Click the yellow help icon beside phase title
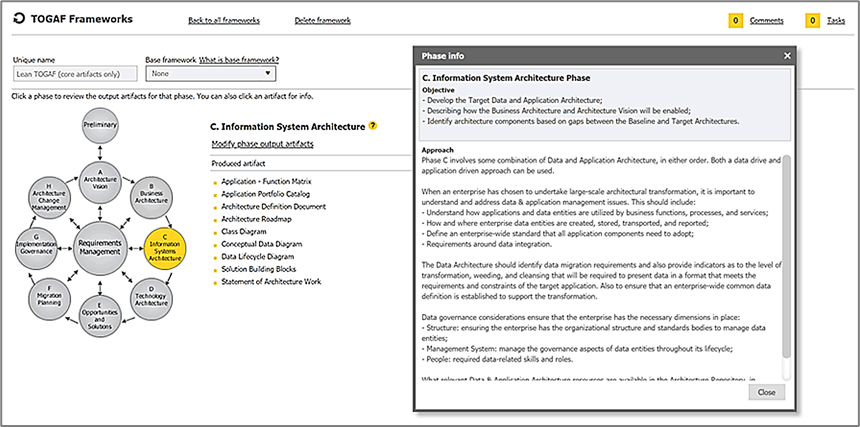The height and width of the screenshot is (427, 860). 373,126
